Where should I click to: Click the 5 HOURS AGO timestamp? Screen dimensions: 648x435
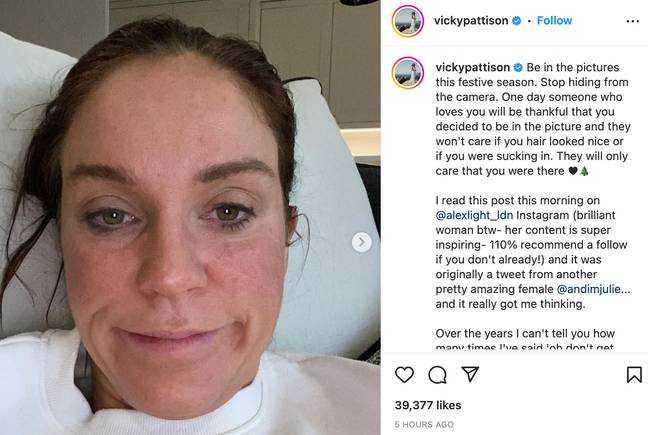point(424,424)
